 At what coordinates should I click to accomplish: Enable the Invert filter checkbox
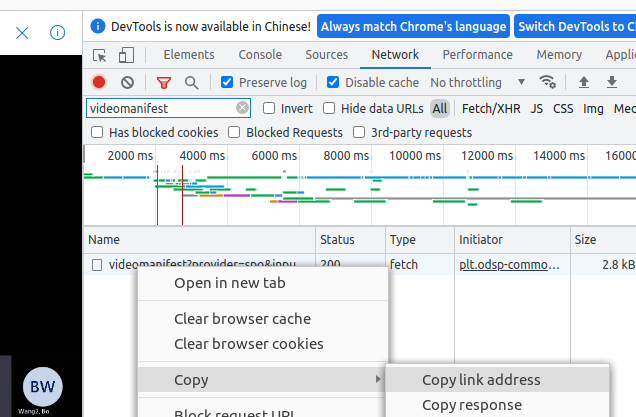pos(269,108)
